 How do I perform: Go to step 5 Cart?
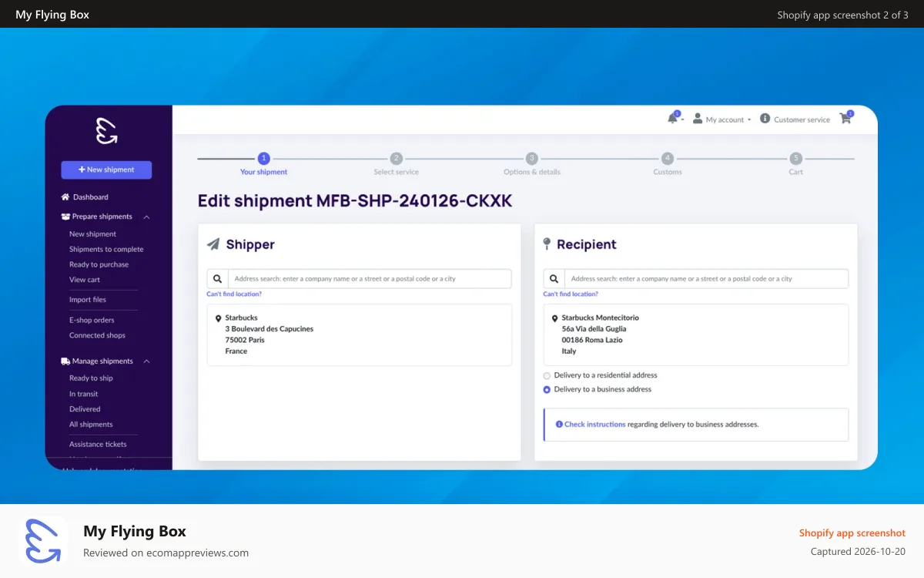[795, 164]
